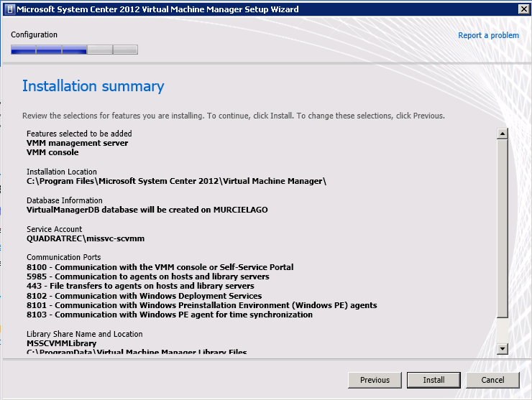Select the Installation summary heading
This screenshot has height=400, width=532.
(93, 86)
